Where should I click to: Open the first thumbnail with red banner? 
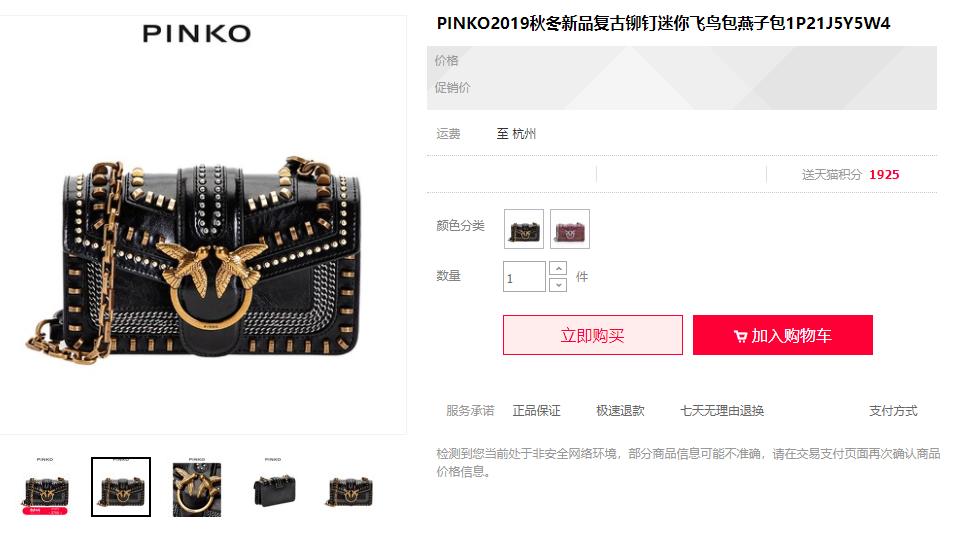pyautogui.click(x=45, y=487)
